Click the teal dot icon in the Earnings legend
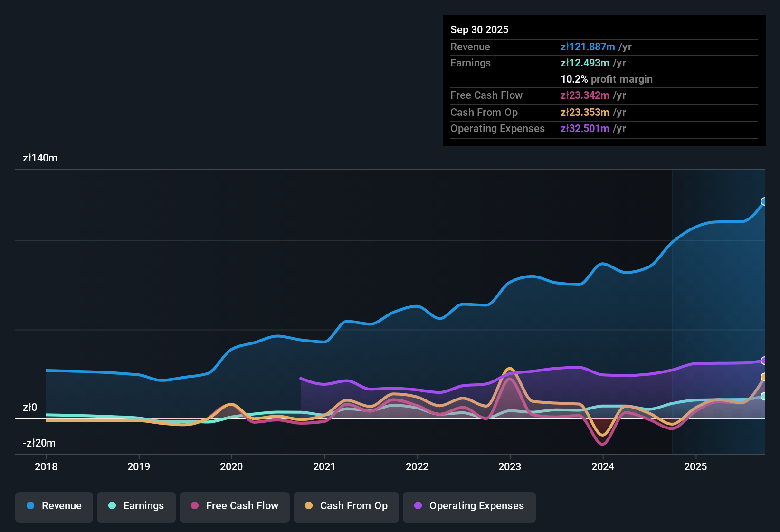 tap(112, 506)
